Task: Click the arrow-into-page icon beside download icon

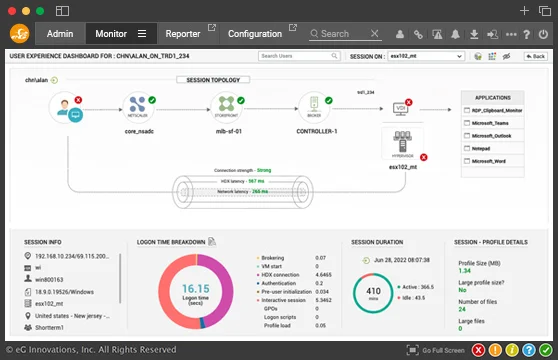Action: (x=493, y=34)
